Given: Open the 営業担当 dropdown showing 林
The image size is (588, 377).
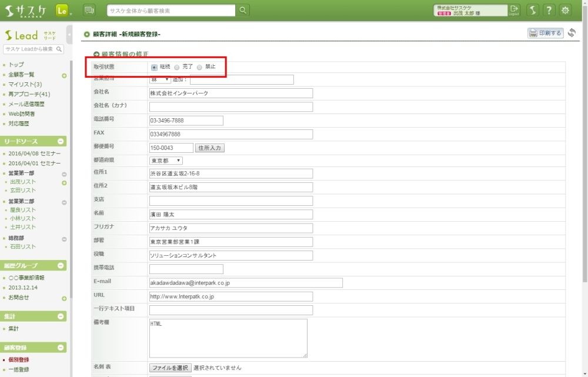Looking at the screenshot, I should (160, 79).
